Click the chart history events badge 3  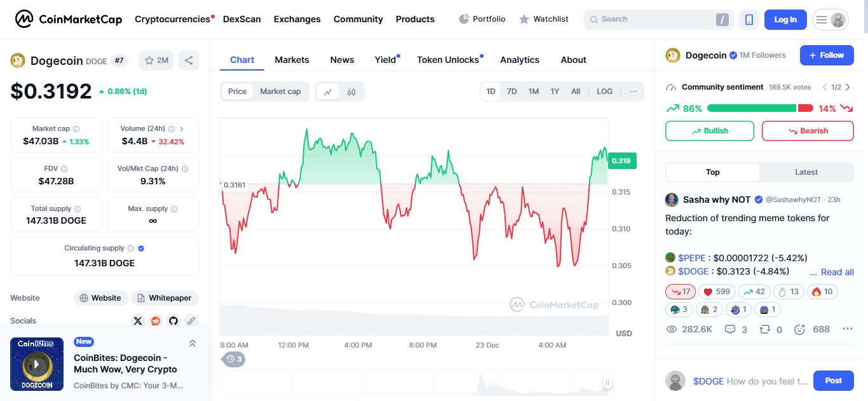[x=234, y=359]
